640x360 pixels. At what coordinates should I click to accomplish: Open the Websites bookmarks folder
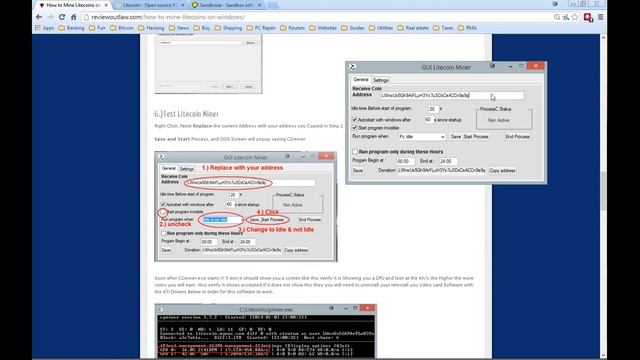coord(323,28)
